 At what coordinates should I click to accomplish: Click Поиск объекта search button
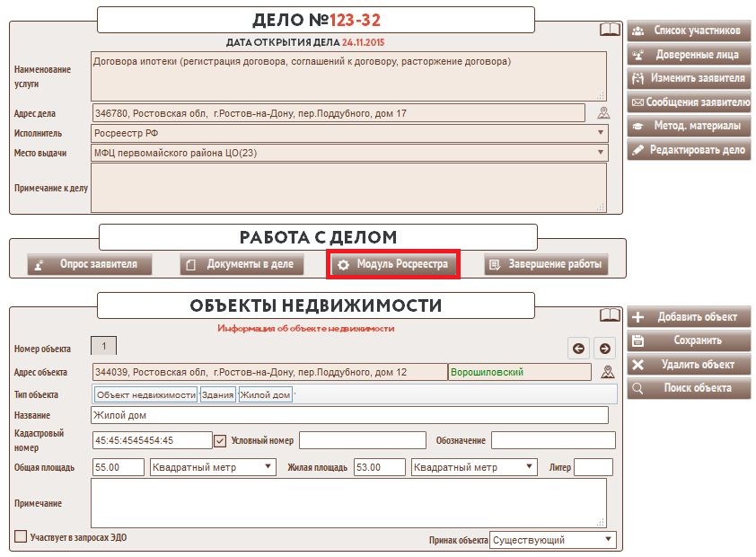coord(688,389)
